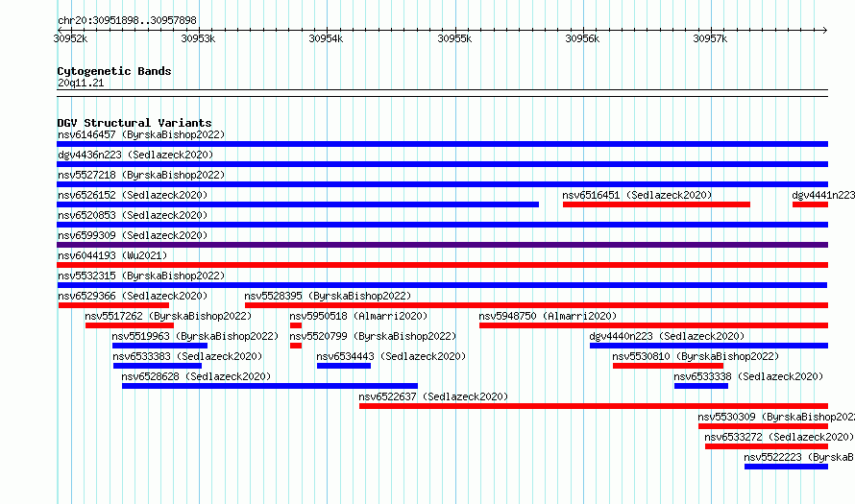Click the nsv6520853 blue bar
855x504 pixels.
[442, 225]
